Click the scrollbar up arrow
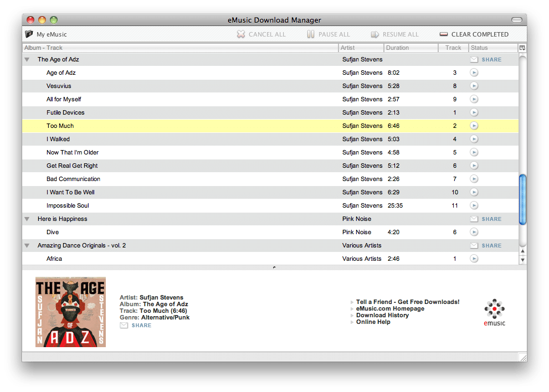The height and width of the screenshot is (392, 549). 522,251
